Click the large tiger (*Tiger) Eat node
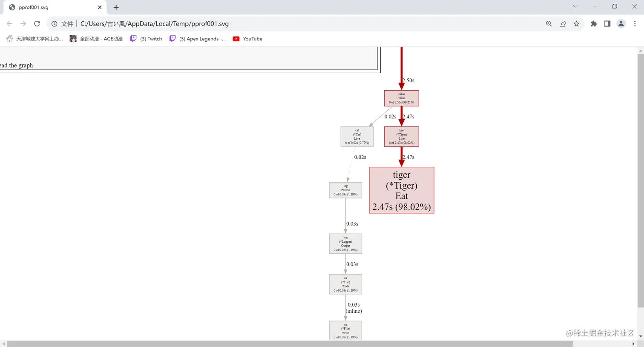Viewport: 644px width, 347px height. (x=402, y=190)
